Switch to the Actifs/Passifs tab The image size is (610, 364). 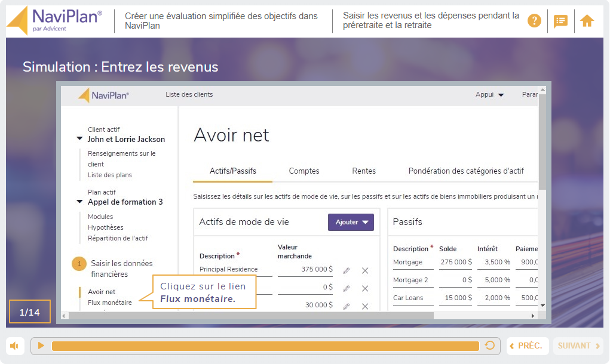click(232, 171)
